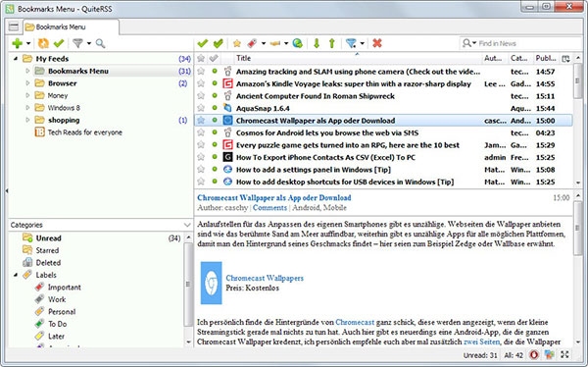Toggle read dot for Cosmos for Android news
588x367 pixels.
[215, 132]
